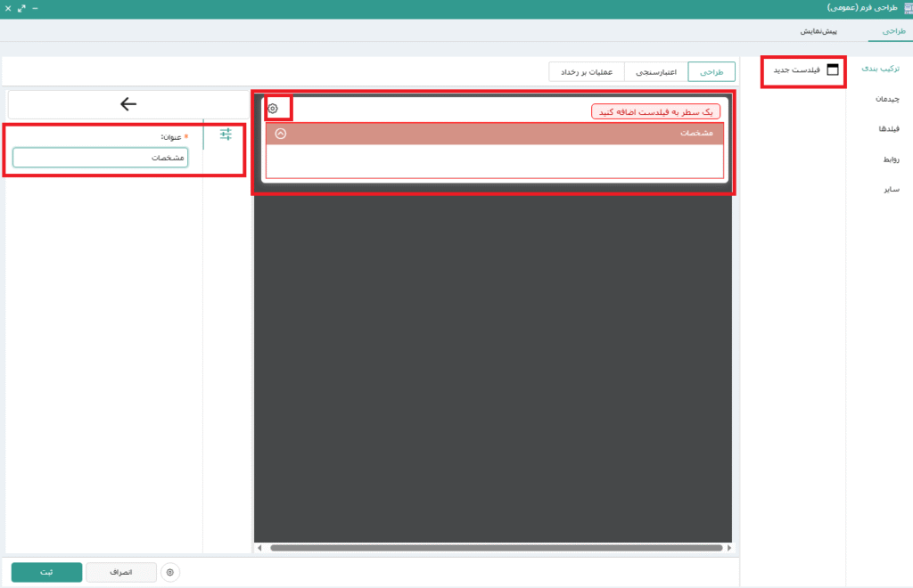Click the fullscreen expand arrows icon
Viewport: 913px width, 588px height.
(x=21, y=7)
